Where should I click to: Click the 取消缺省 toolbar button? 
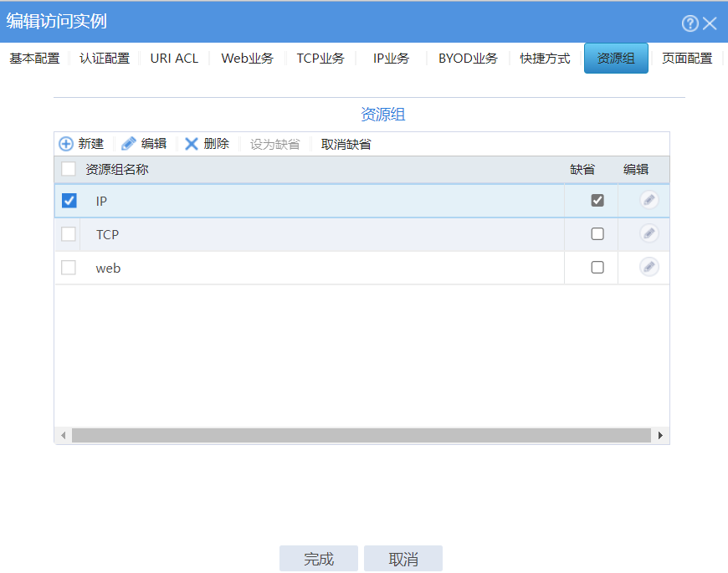pos(346,144)
